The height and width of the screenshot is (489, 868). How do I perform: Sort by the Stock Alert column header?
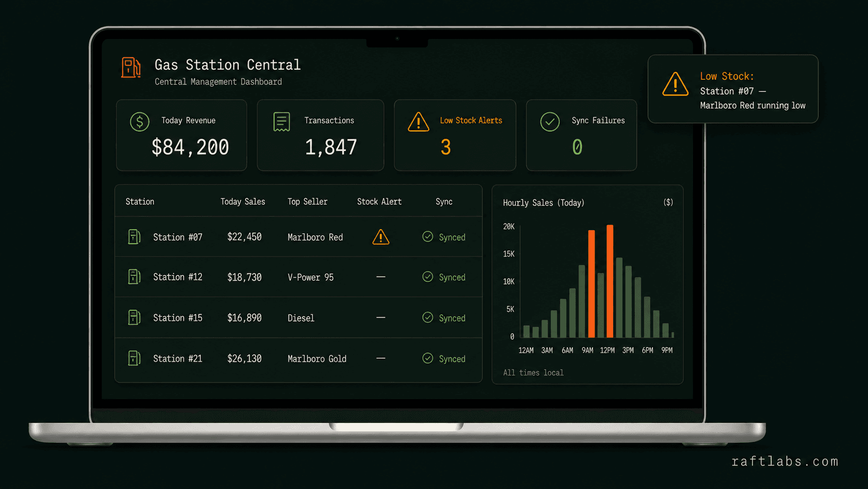[x=379, y=202]
